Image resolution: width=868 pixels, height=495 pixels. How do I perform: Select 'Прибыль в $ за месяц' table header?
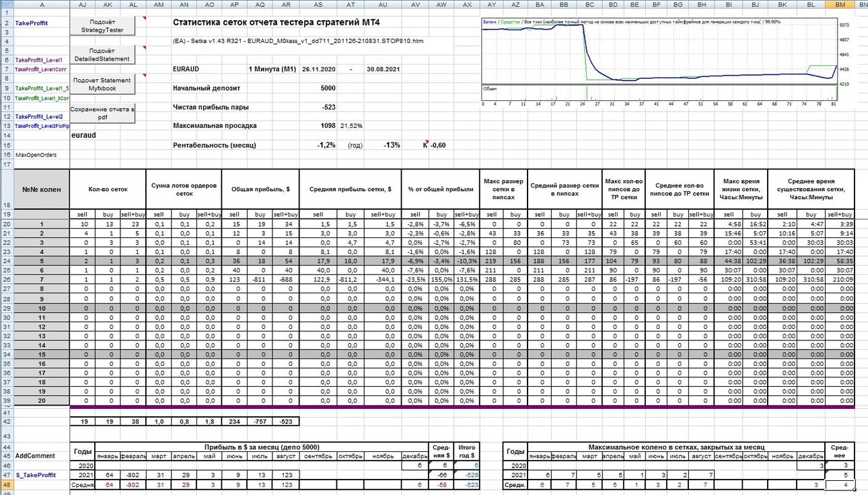[x=260, y=446]
